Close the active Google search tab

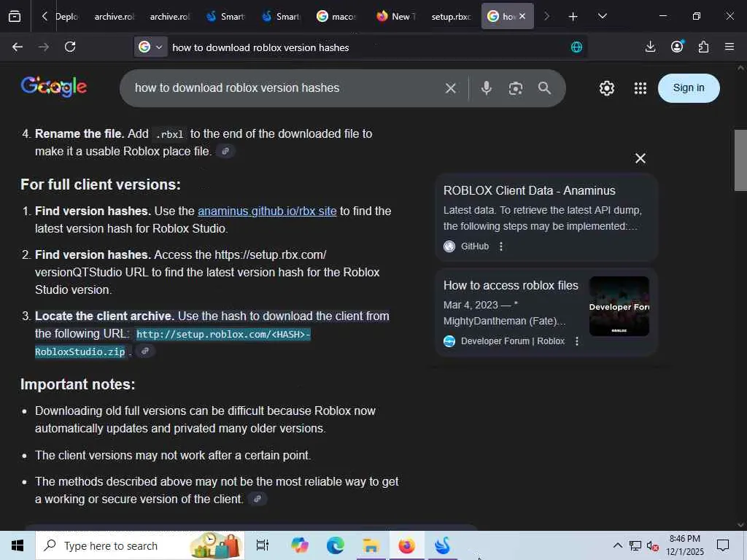(x=522, y=16)
